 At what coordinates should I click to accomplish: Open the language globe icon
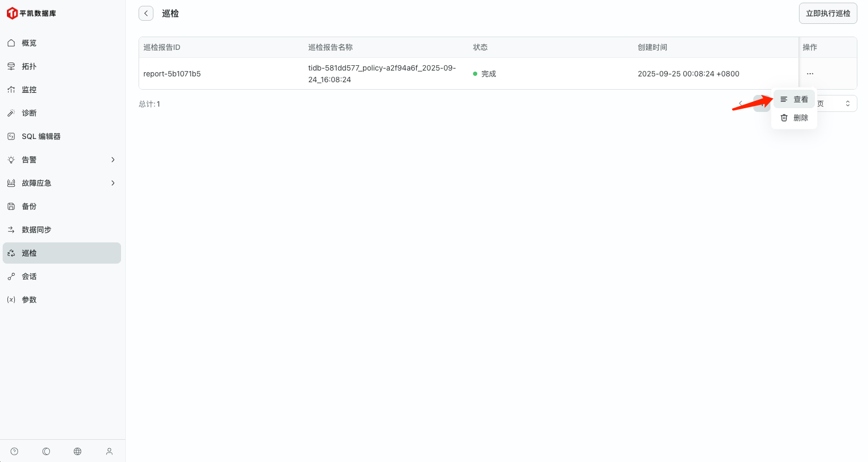coord(78,451)
